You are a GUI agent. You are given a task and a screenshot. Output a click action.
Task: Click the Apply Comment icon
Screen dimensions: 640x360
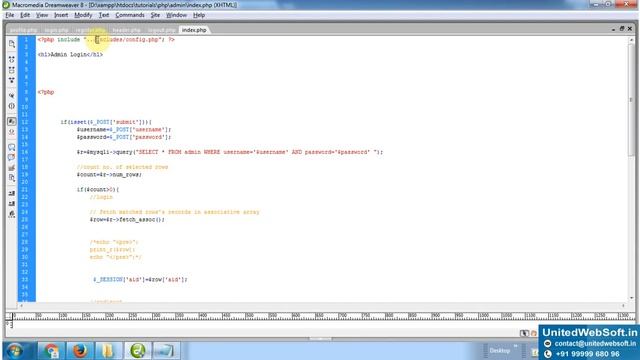(x=11, y=147)
